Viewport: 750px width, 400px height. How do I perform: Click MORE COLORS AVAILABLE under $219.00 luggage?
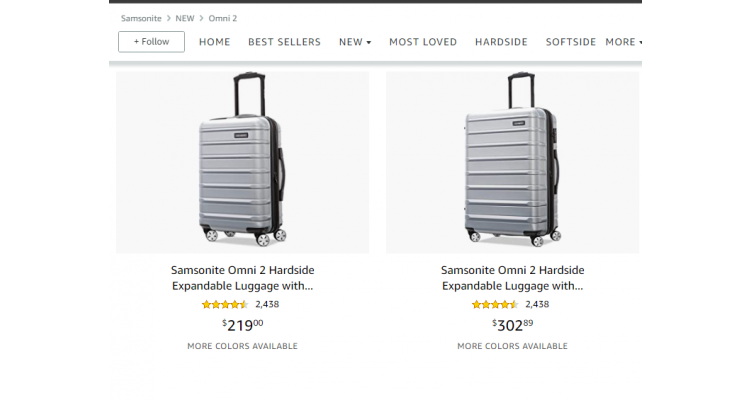(x=242, y=346)
